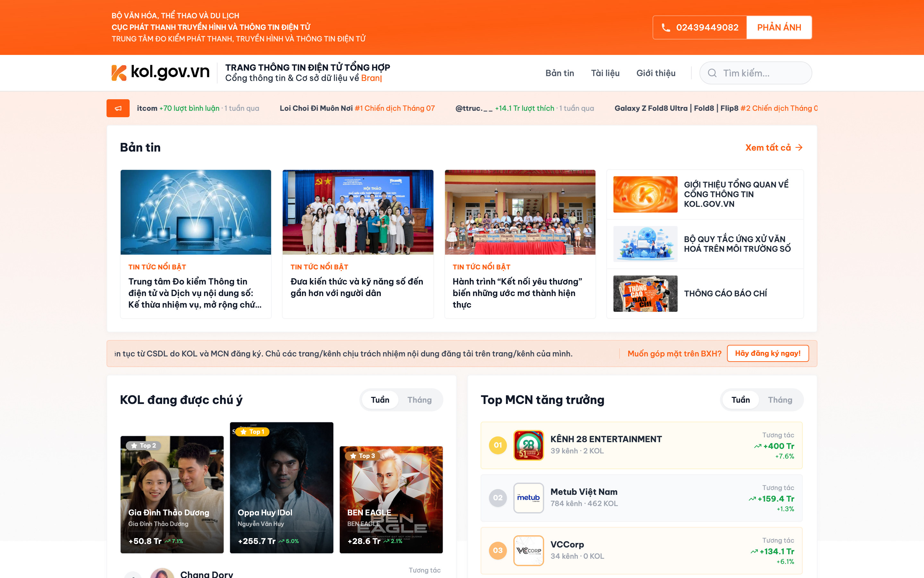Click the Top 1 star badge
The height and width of the screenshot is (578, 924).
pos(252,432)
